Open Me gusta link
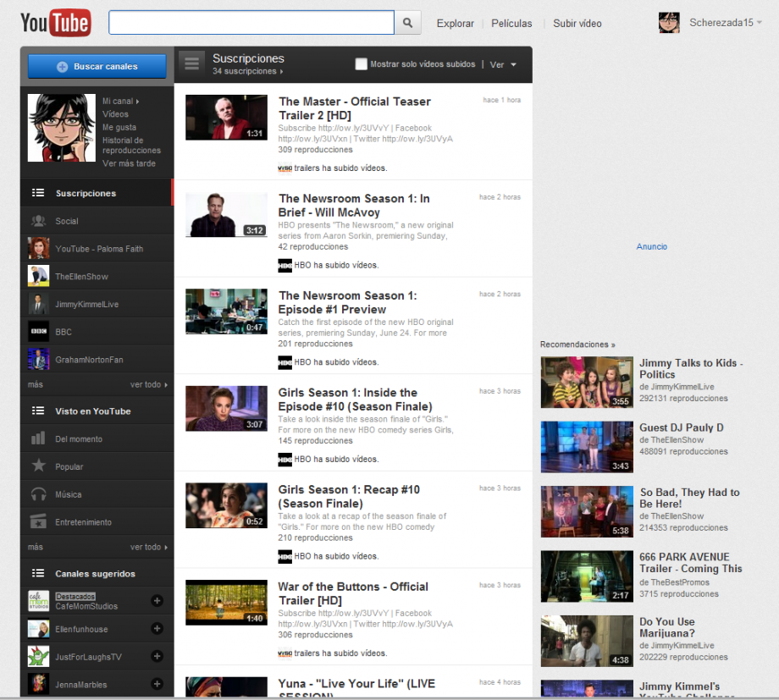Screen dimensions: 779x700 (x=119, y=127)
